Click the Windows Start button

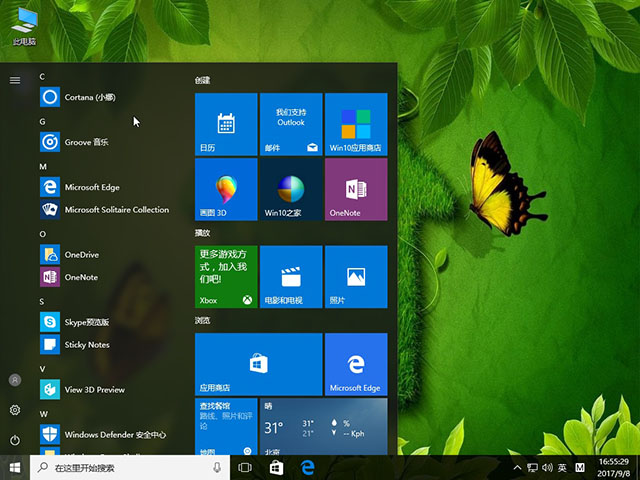tap(15, 467)
